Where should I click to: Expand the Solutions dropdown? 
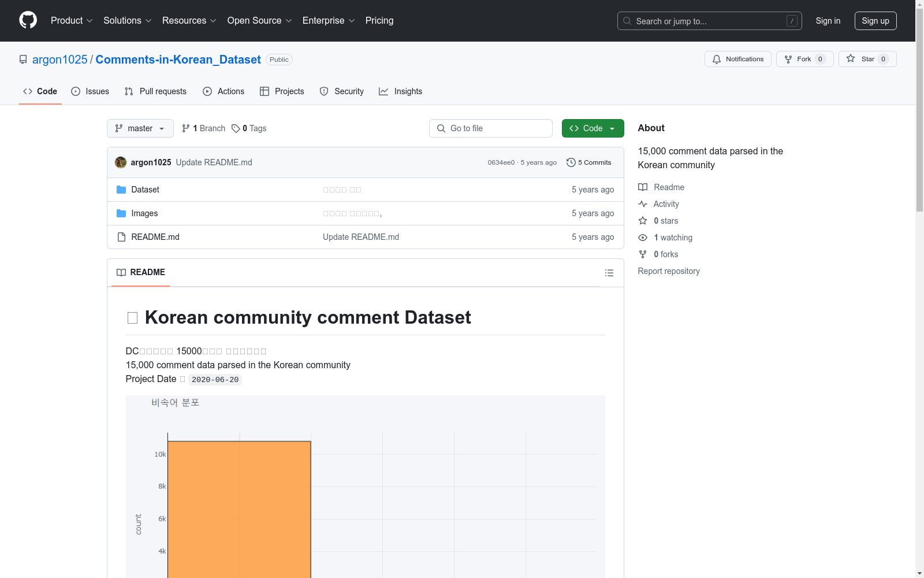coord(128,21)
